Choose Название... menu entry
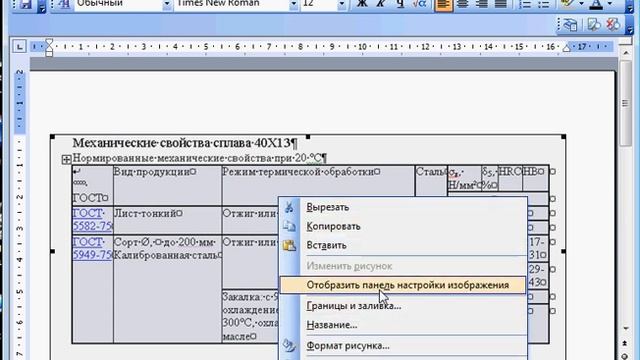 coord(403,325)
